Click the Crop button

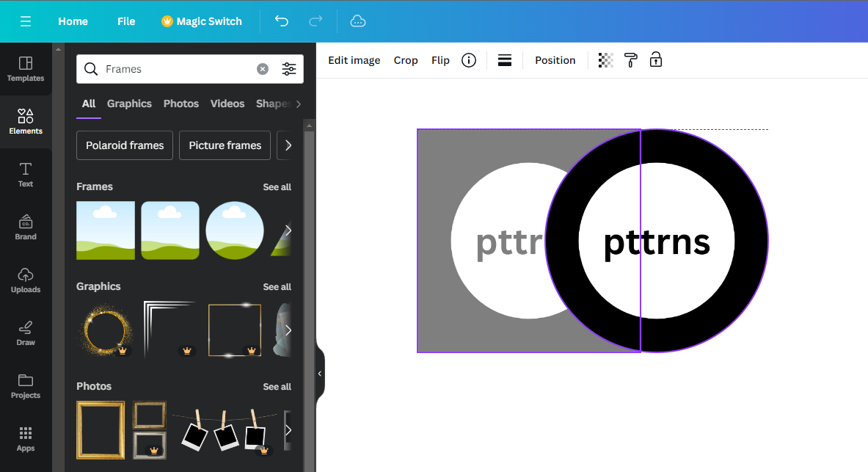pos(406,60)
